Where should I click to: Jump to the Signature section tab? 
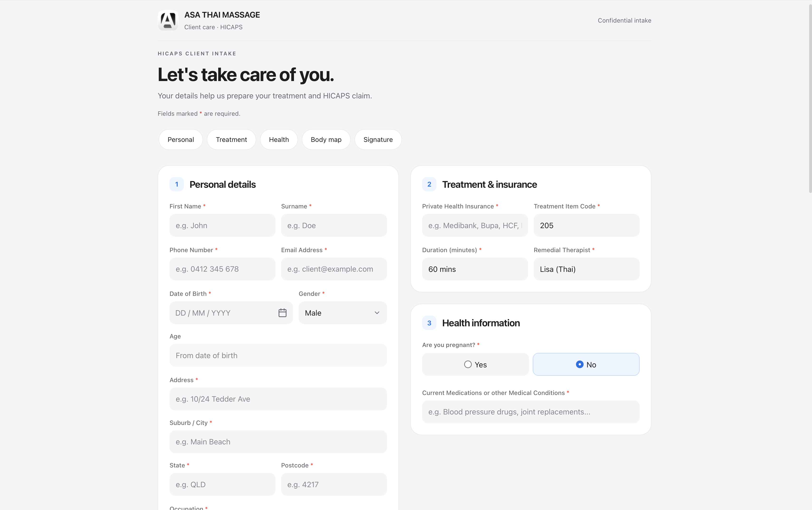[x=378, y=140]
